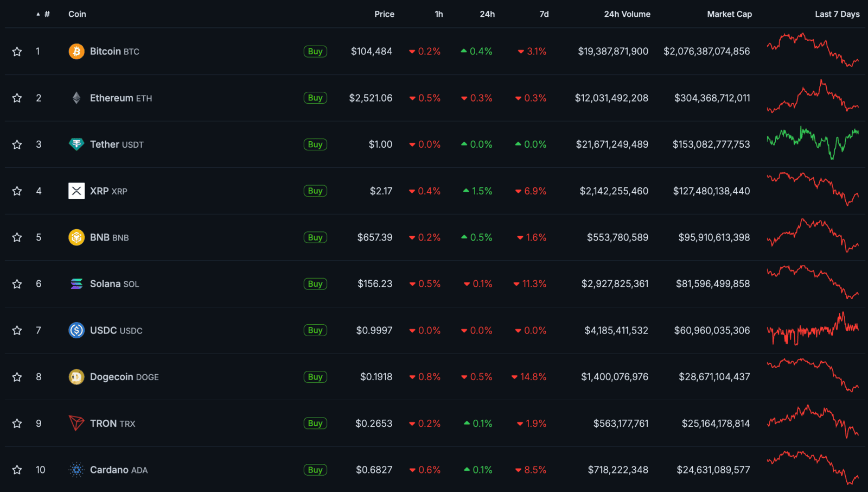
Task: Sort by Coin column header
Action: [x=77, y=14]
